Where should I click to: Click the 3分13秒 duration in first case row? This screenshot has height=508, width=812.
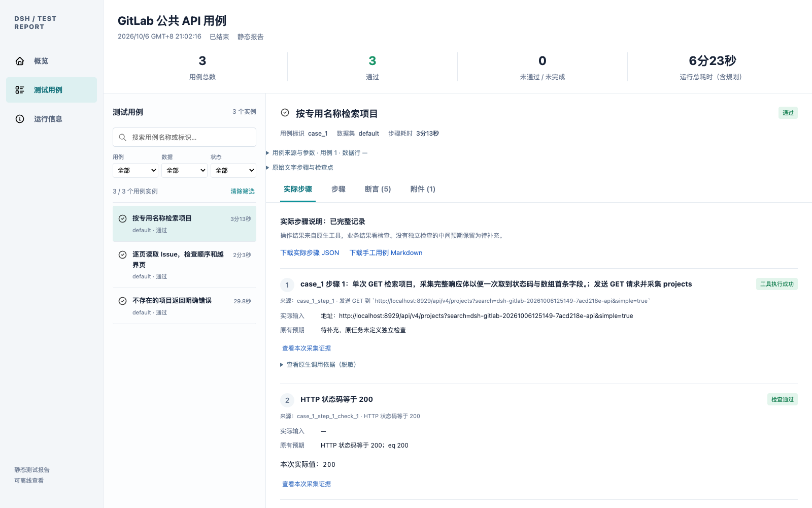click(x=241, y=219)
